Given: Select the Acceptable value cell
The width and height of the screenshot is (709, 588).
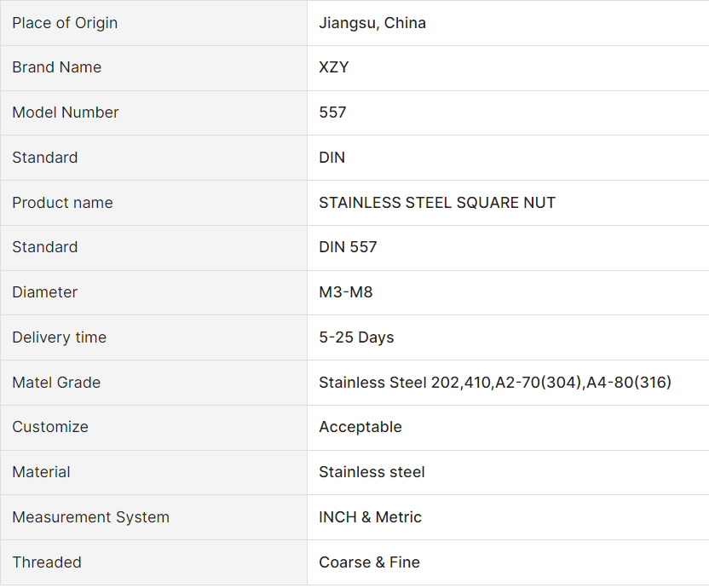Looking at the screenshot, I should point(360,427).
